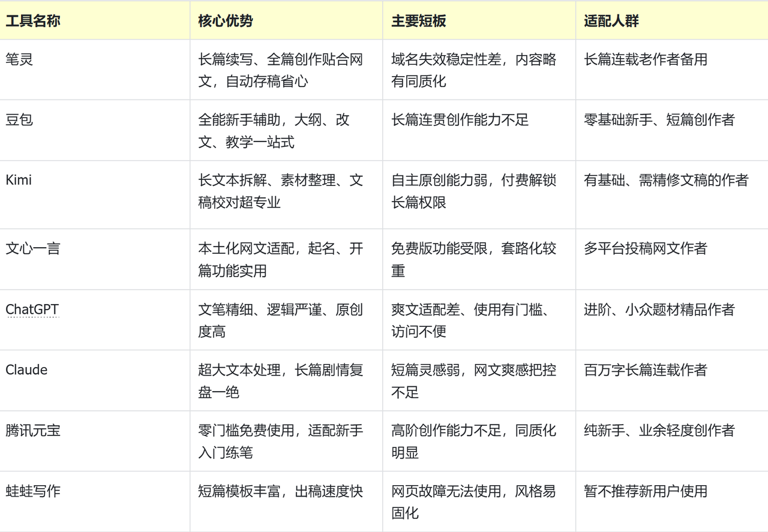Viewport: 768px width, 532px height.
Task: Click the cell "爽文适配差、使用有门槛、访问不便"
Action: click(x=479, y=320)
